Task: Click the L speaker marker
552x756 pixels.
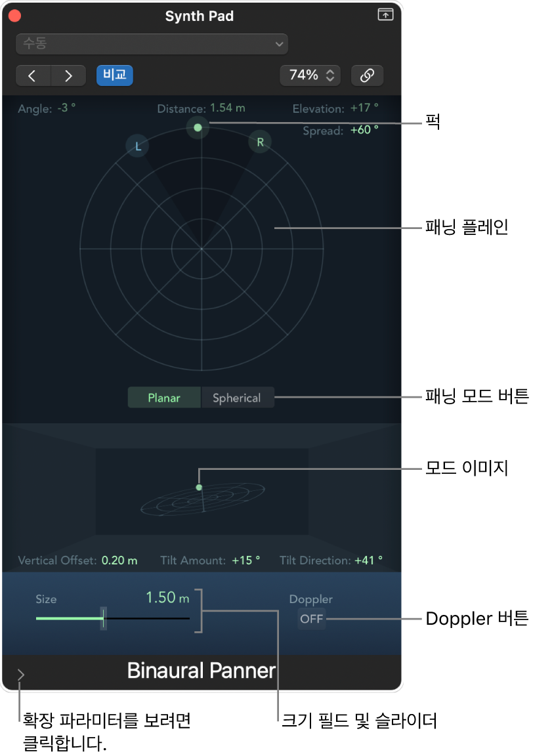Action: click(137, 146)
